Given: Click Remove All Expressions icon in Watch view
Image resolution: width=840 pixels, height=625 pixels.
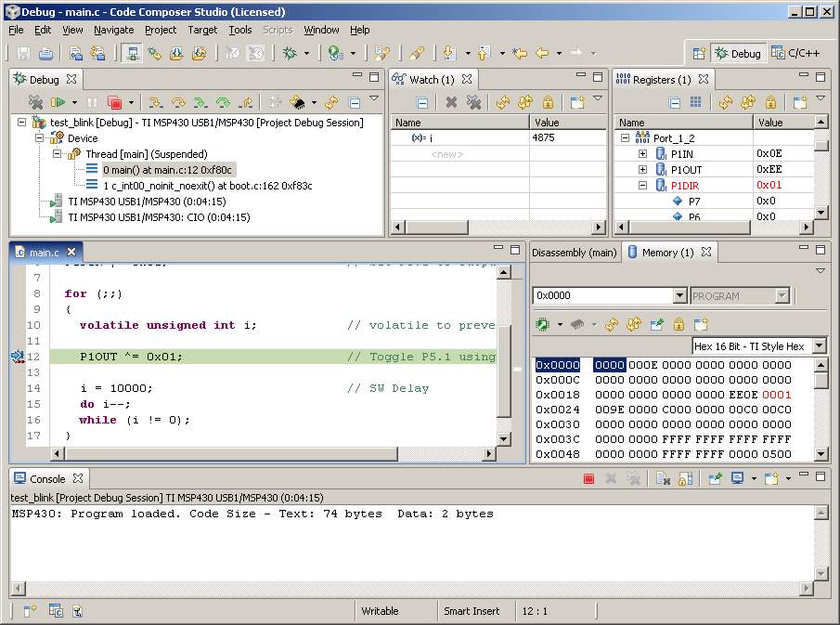Looking at the screenshot, I should 473,102.
